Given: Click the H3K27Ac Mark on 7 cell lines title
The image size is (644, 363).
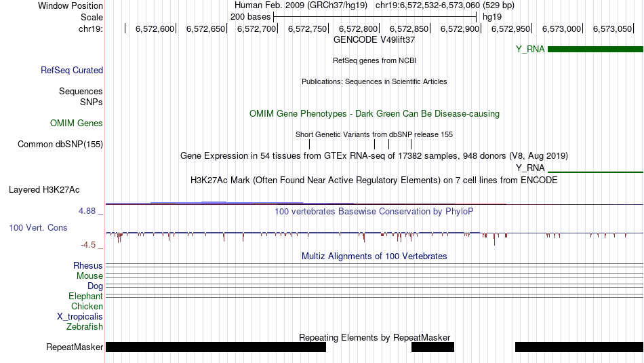Looking at the screenshot, I should tap(374, 180).
